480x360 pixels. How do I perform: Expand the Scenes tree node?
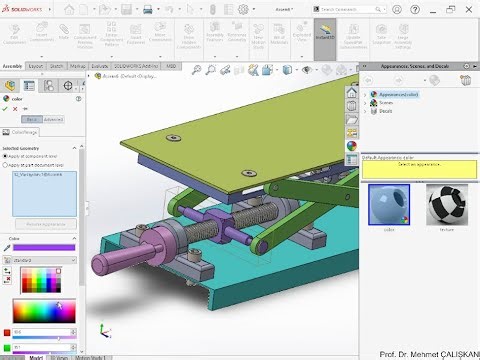click(x=365, y=103)
